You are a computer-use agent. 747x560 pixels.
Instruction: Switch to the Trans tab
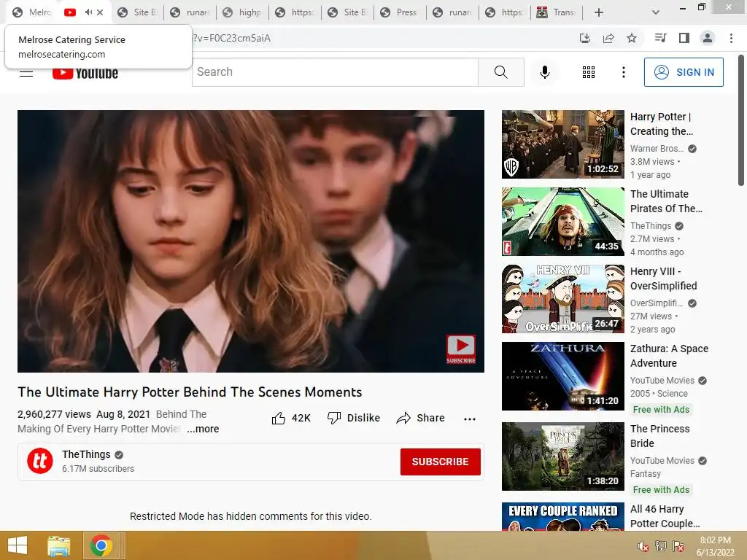tap(557, 12)
